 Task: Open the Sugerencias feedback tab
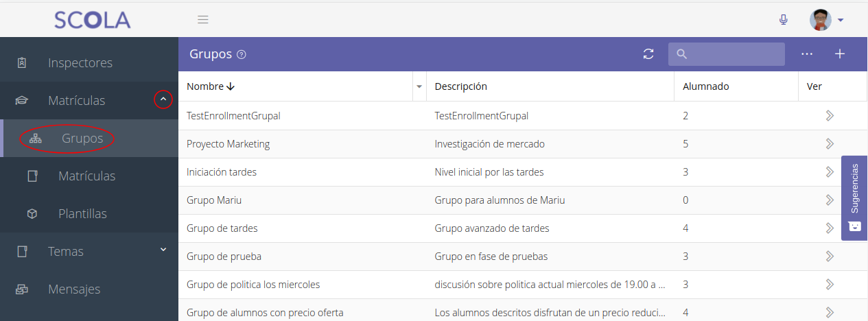pos(854,198)
